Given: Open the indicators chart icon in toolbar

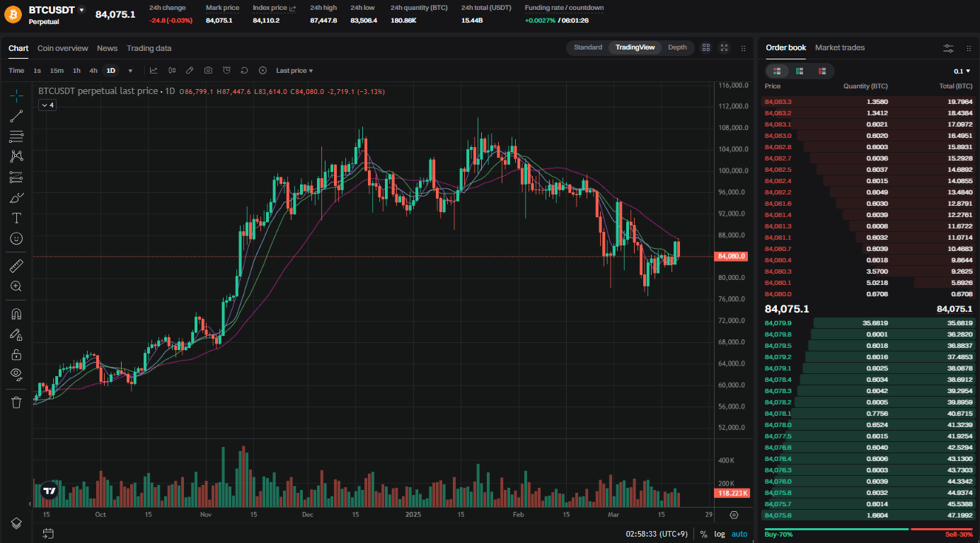Looking at the screenshot, I should point(154,70).
